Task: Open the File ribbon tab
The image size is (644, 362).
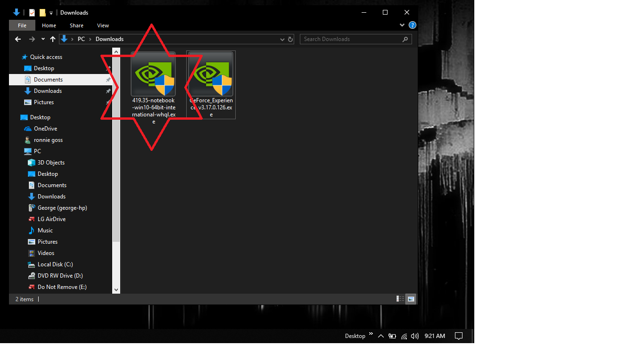Action: click(22, 25)
